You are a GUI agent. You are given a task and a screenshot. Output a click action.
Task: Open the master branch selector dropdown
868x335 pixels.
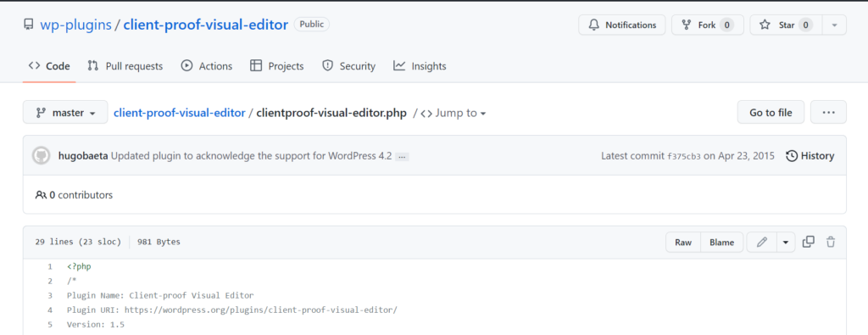65,113
